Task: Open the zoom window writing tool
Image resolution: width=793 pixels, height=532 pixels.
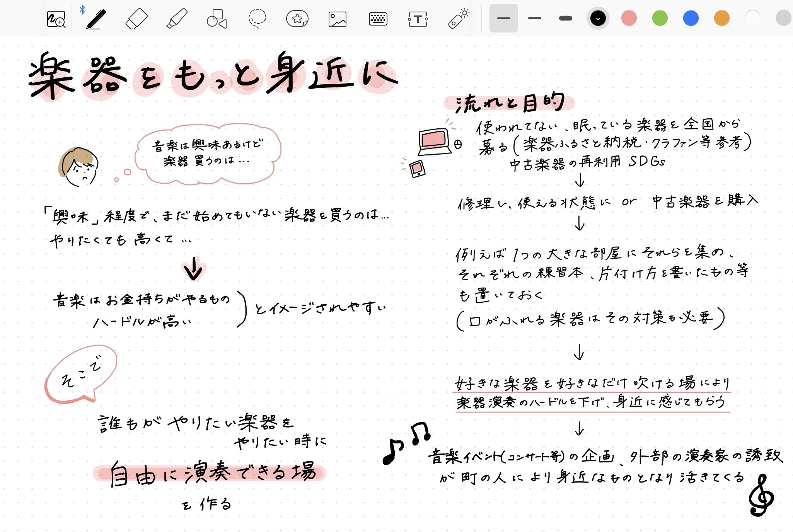Action: click(56, 19)
